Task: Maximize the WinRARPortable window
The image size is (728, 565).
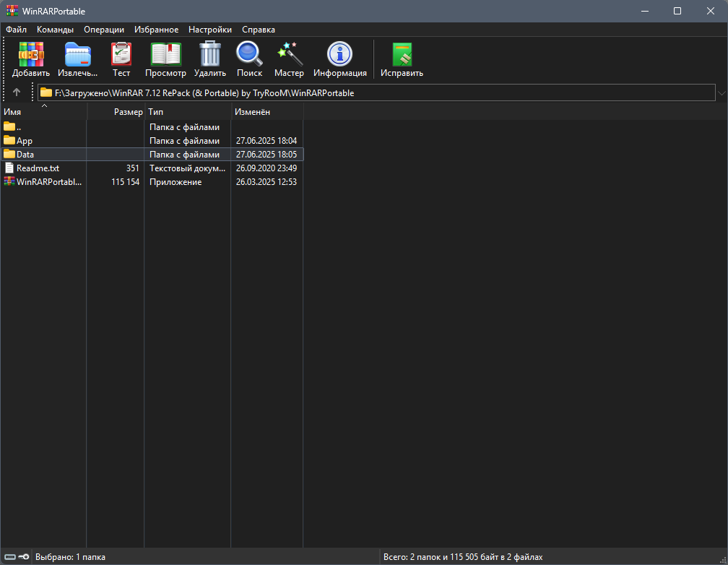Action: [677, 11]
